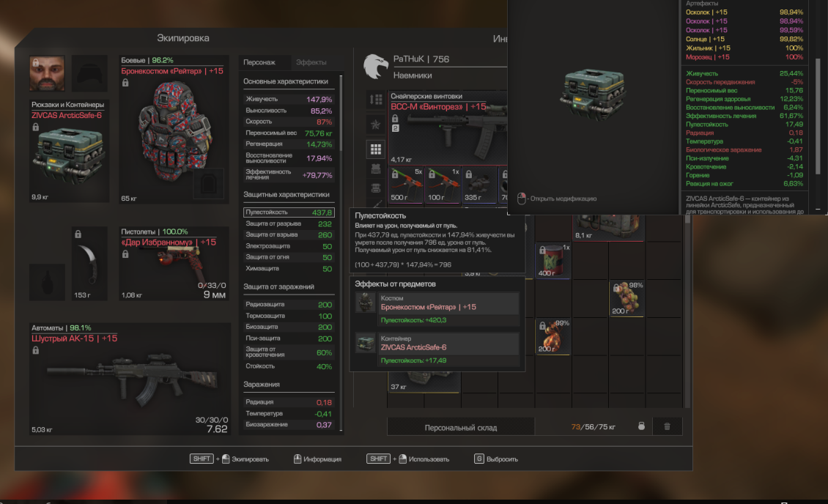This screenshot has height=504, width=828.
Task: Switch to the Эффекты tab
Action: coord(311,62)
